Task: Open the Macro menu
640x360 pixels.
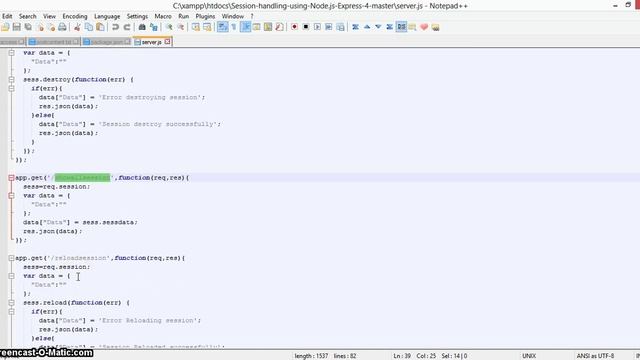Action: point(163,16)
